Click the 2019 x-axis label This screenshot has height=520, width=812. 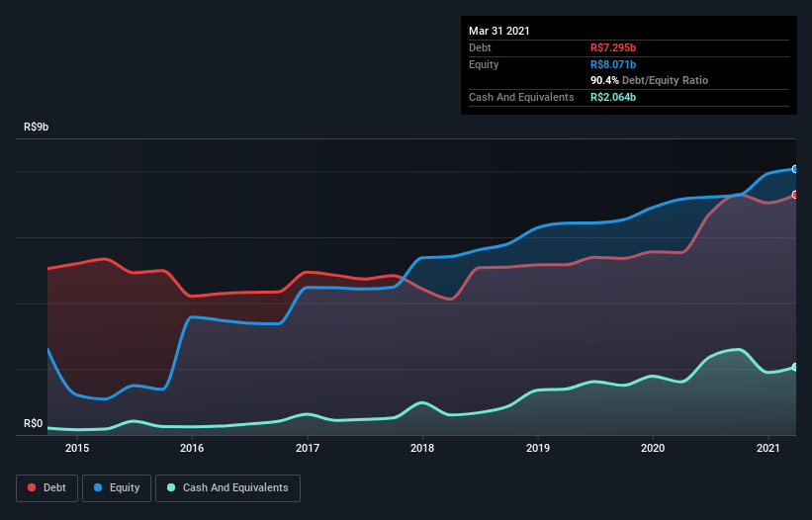[538, 448]
